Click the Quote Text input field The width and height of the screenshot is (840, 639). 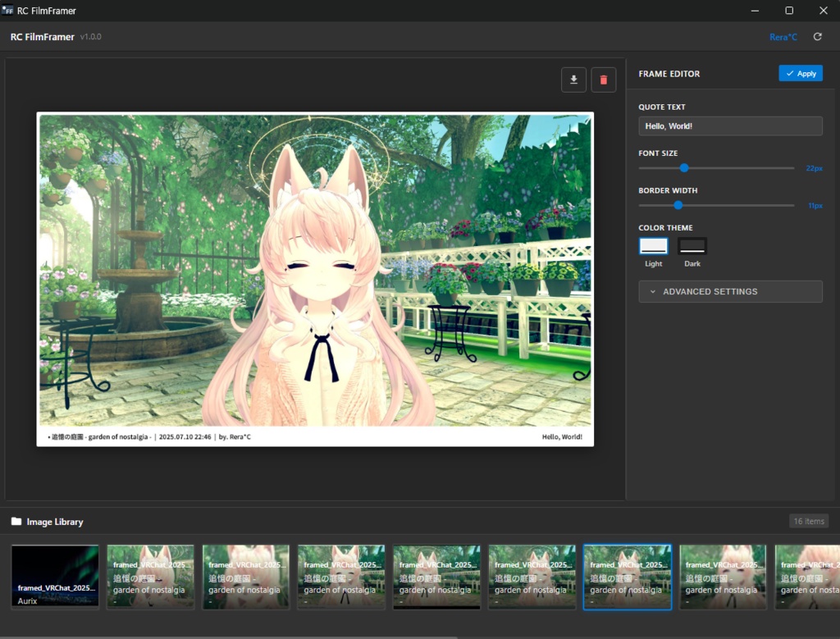(x=730, y=126)
